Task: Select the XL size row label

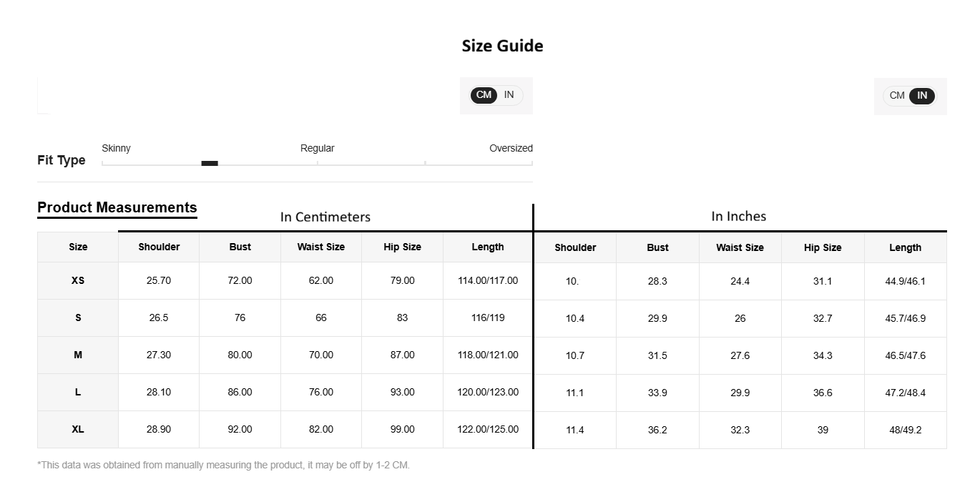Action: [78, 429]
